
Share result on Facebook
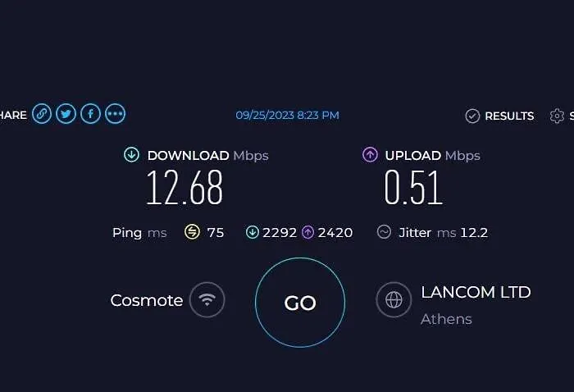[x=90, y=114]
